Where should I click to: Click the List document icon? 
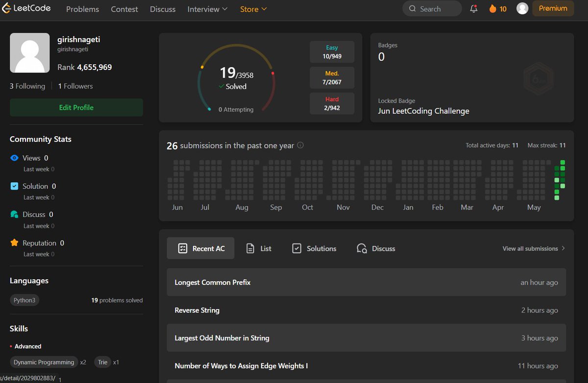point(250,248)
